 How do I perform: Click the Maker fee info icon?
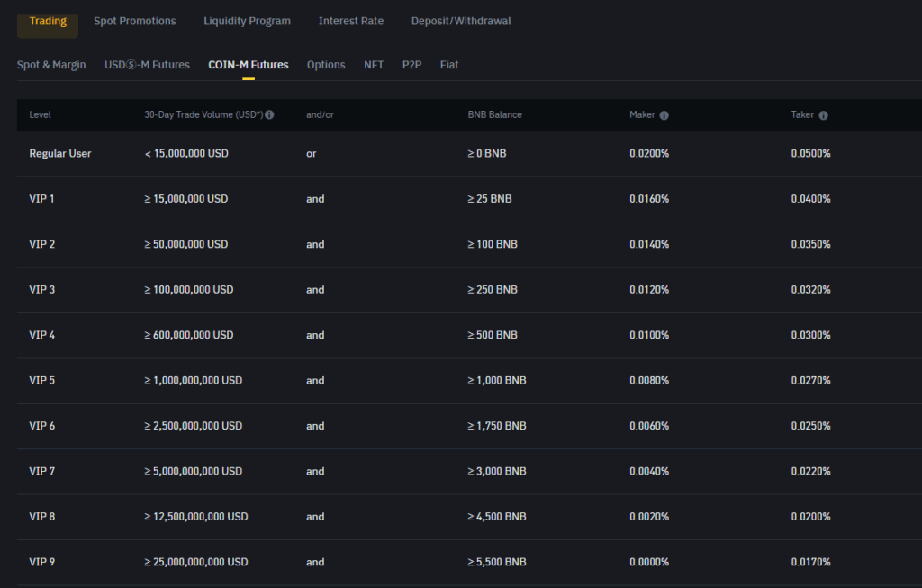pyautogui.click(x=664, y=115)
